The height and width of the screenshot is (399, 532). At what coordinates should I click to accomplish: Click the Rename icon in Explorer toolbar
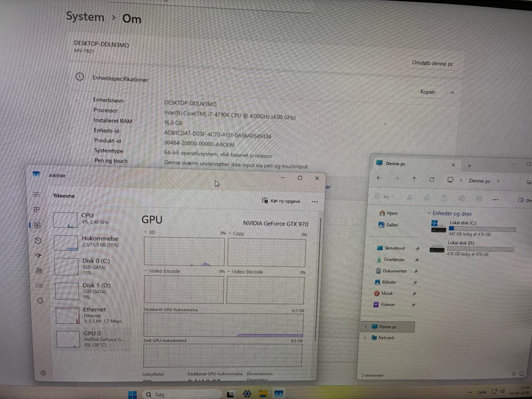tap(462, 198)
